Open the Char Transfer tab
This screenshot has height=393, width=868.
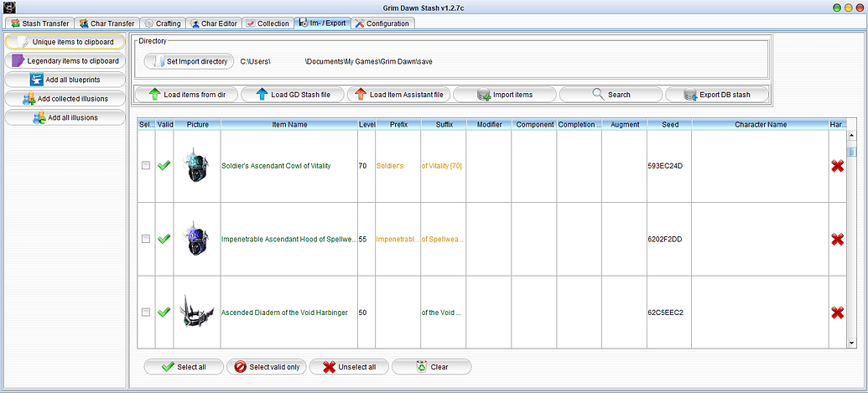point(107,23)
